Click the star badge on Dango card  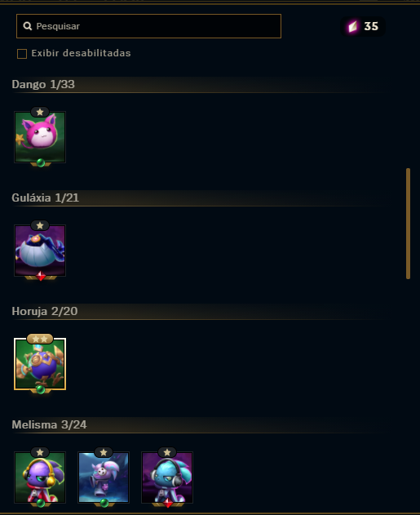point(40,113)
